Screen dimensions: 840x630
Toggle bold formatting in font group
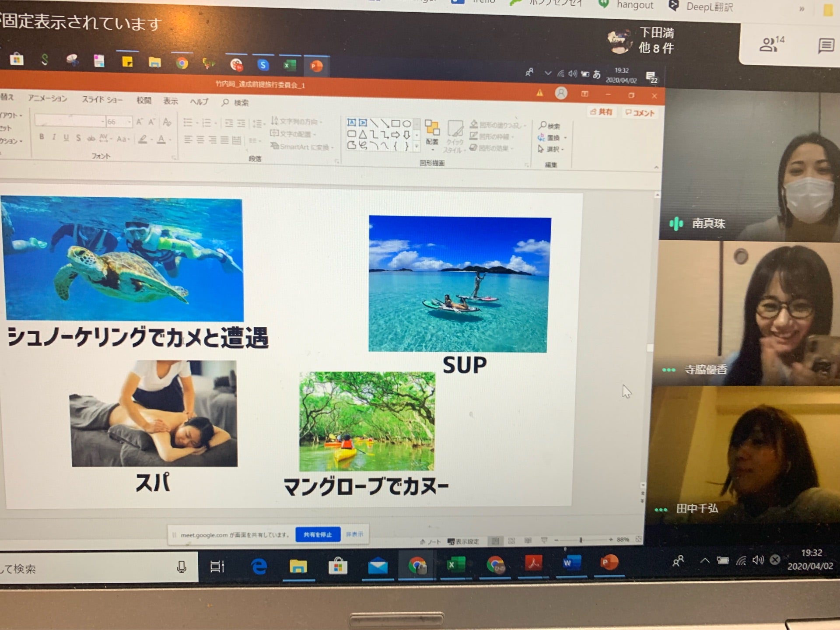[x=42, y=136]
